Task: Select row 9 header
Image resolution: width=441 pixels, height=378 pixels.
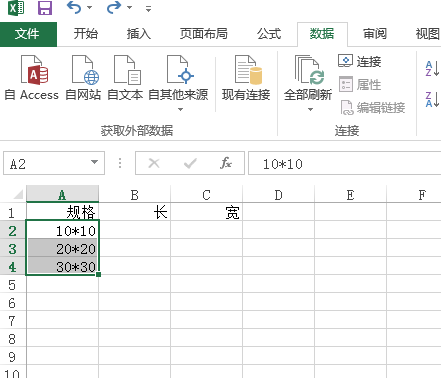Action: pyautogui.click(x=13, y=356)
